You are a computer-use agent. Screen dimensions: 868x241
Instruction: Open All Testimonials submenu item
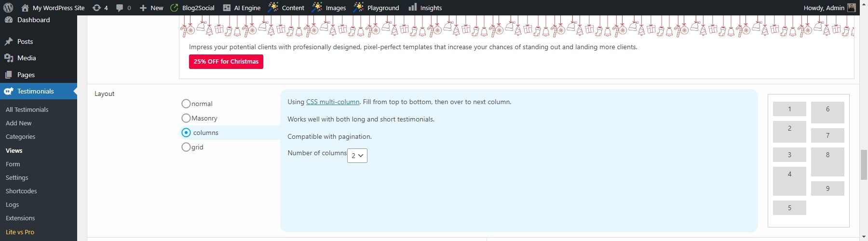point(27,109)
